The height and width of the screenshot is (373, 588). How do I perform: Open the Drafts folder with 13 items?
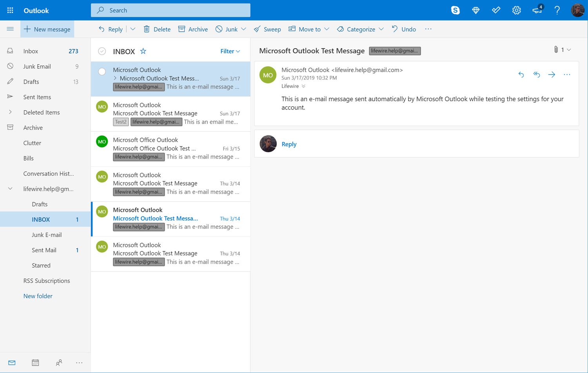45,82
